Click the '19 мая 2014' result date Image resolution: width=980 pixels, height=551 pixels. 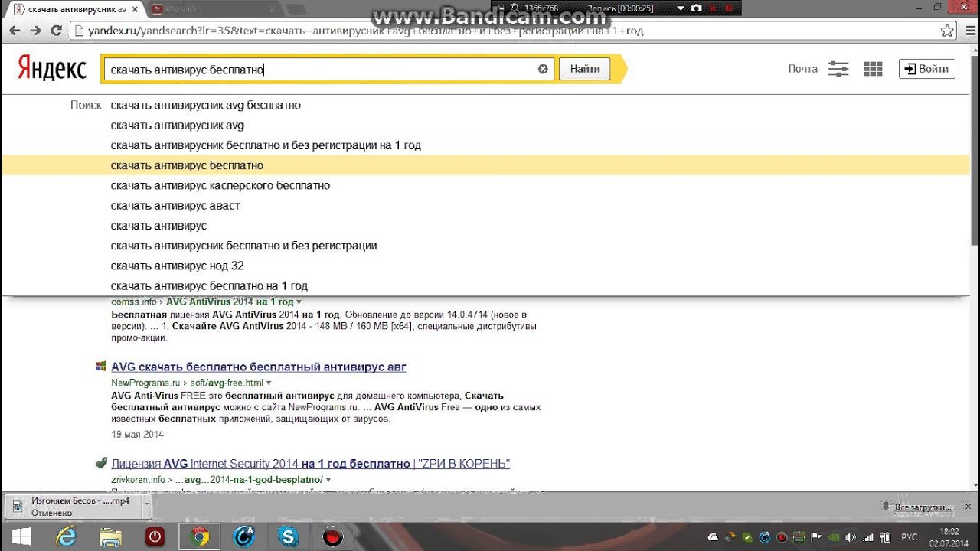(137, 435)
